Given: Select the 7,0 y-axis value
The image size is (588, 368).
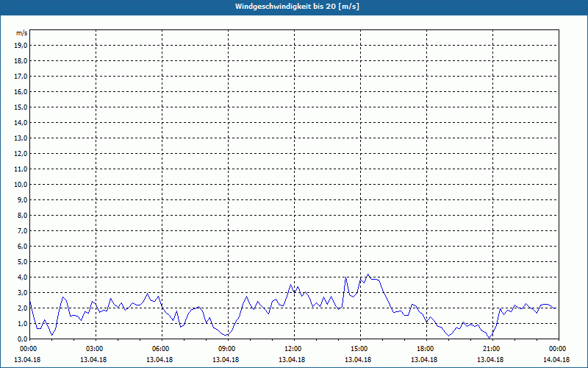Looking at the screenshot, I should 22,230.
